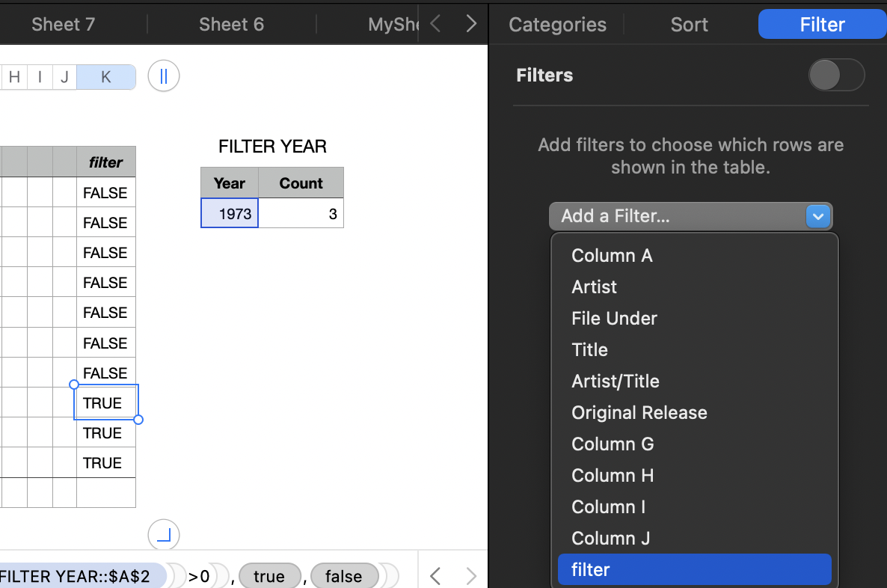Click the false token in formula
Image resolution: width=887 pixels, height=588 pixels.
pos(344,577)
